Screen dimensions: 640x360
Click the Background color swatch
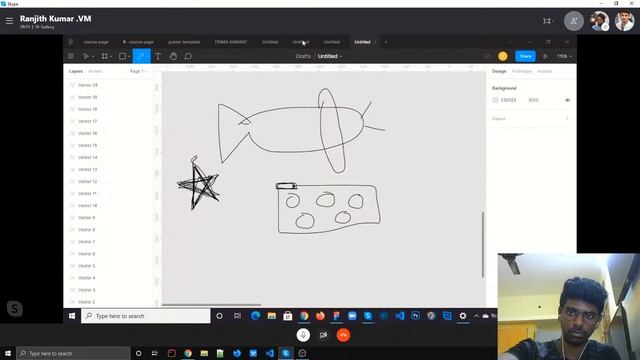point(495,100)
